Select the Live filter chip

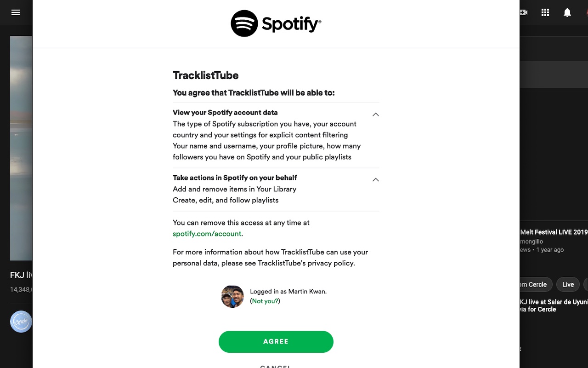tap(568, 285)
